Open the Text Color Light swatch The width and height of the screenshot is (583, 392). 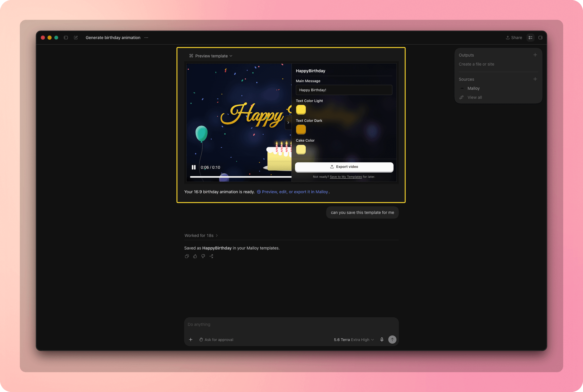click(301, 110)
